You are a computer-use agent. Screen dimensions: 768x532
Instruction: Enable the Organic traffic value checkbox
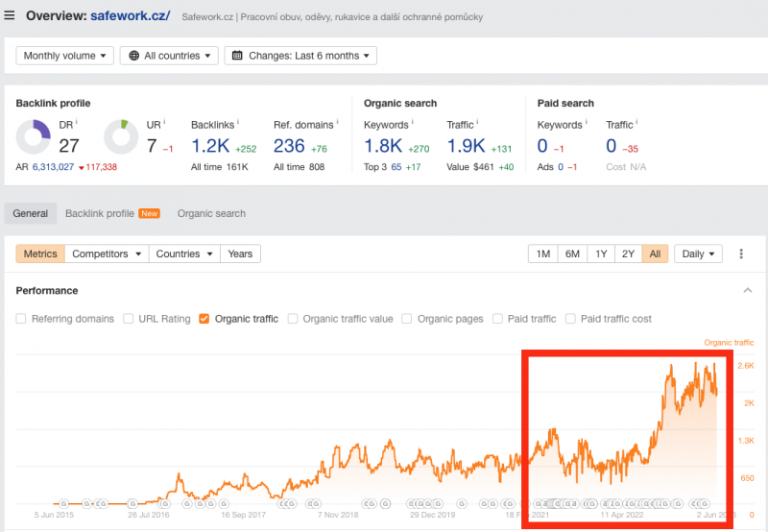click(x=293, y=319)
